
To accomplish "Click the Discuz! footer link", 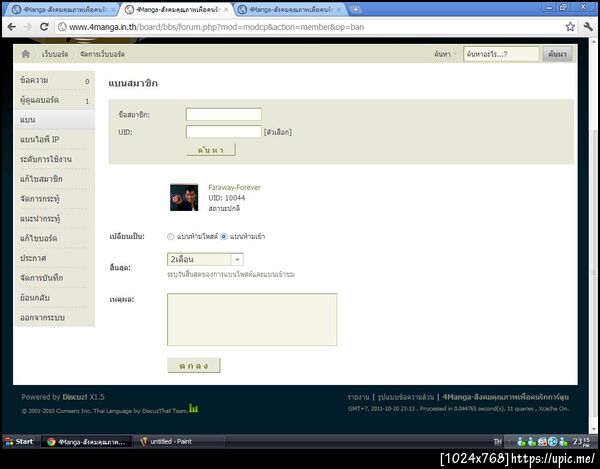I will [75, 397].
